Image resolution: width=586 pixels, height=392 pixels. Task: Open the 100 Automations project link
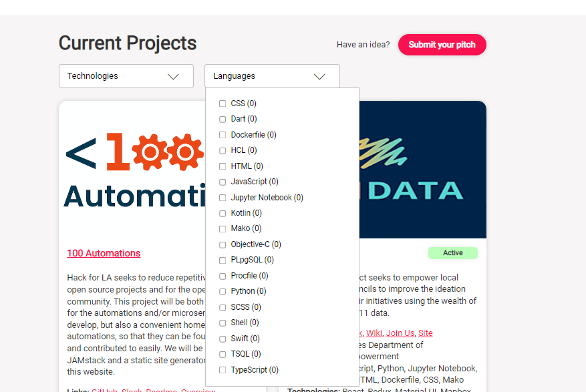(x=104, y=253)
